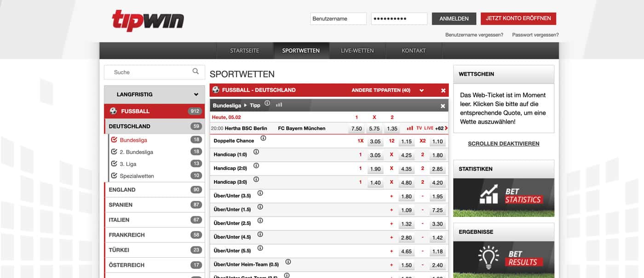Uncheck the Bundesliga league checkbox
644x278 pixels.
click(x=114, y=140)
